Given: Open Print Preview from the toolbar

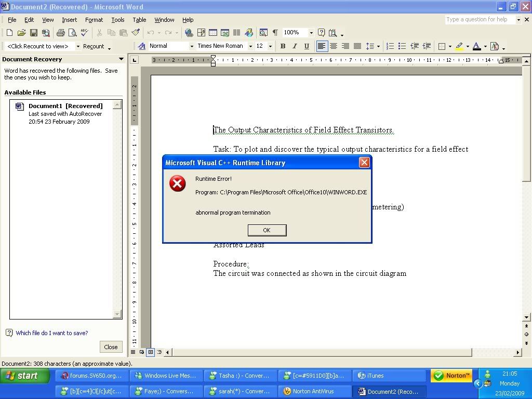Looking at the screenshot, I should 72,33.
